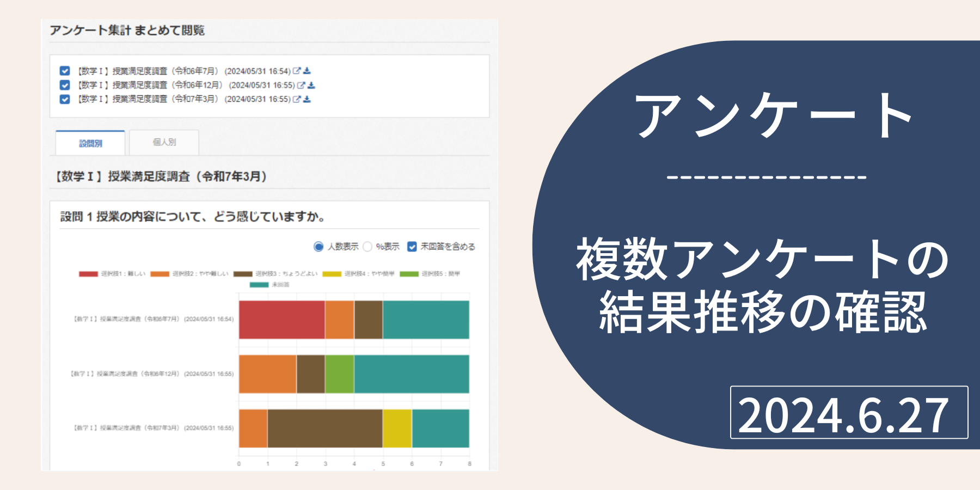980x490 pixels.
Task: Click the orange segment in the 令和6年7月 bar
Action: pyautogui.click(x=340, y=320)
